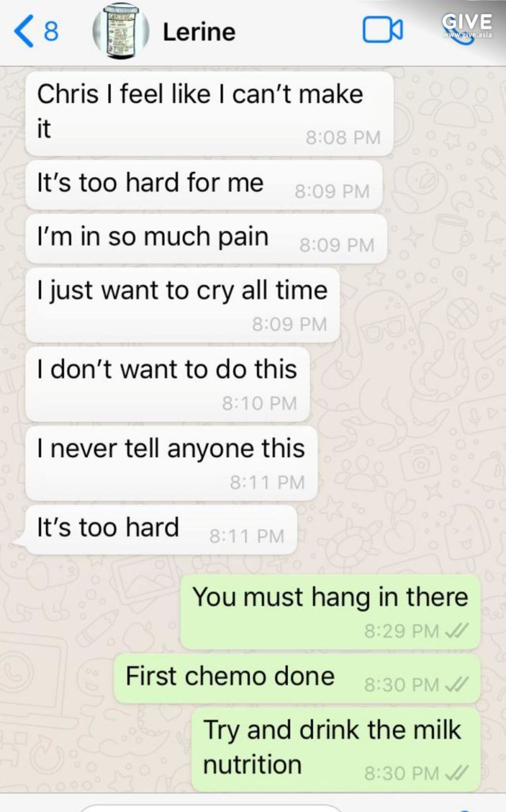Tap the 'I'm in so much pain' bubble
This screenshot has height=812, width=506.
(x=206, y=238)
